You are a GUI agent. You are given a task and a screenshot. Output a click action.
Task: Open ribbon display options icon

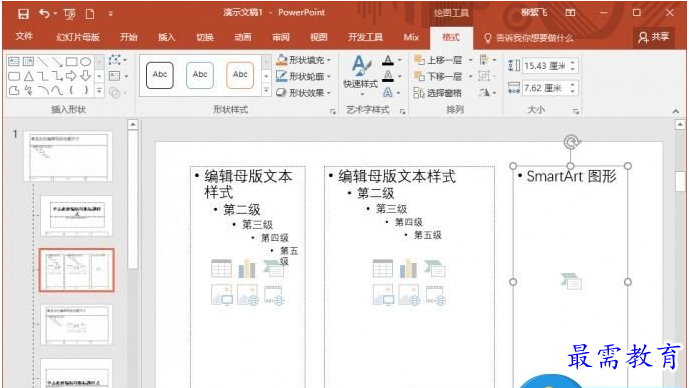point(570,13)
